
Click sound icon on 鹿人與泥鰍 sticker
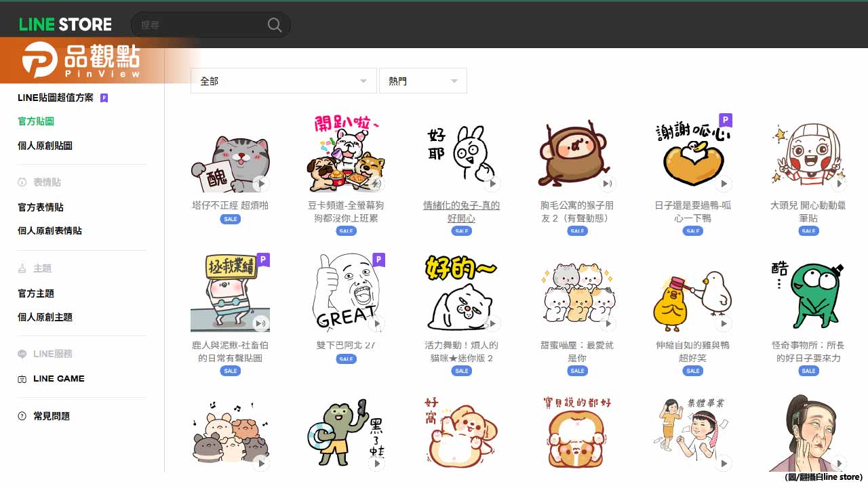261,323
